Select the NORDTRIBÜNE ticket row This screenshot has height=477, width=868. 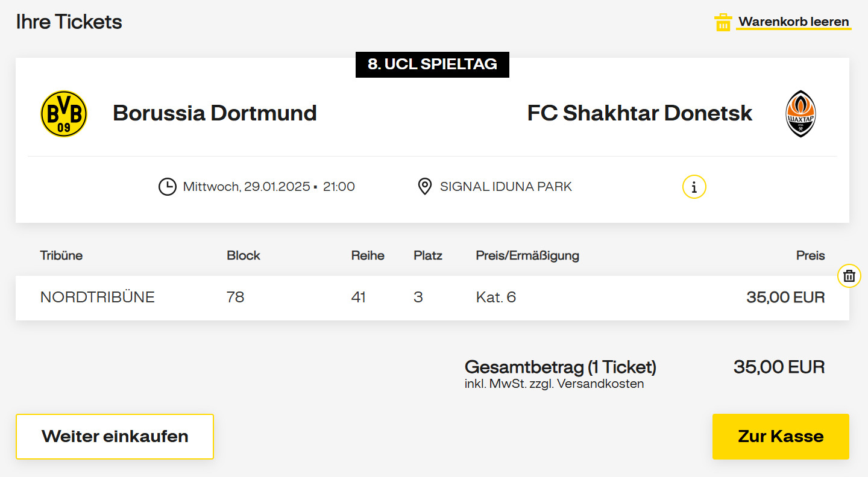[x=97, y=297]
